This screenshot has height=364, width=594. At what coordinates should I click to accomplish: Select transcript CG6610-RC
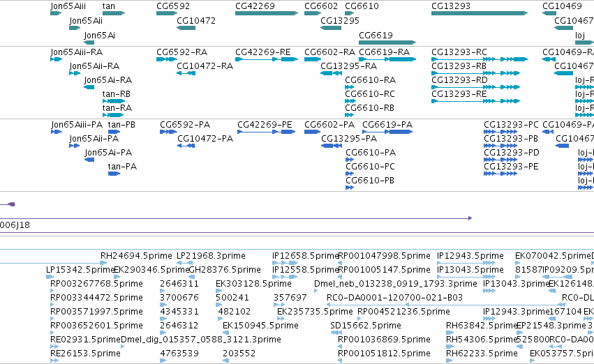[370, 94]
